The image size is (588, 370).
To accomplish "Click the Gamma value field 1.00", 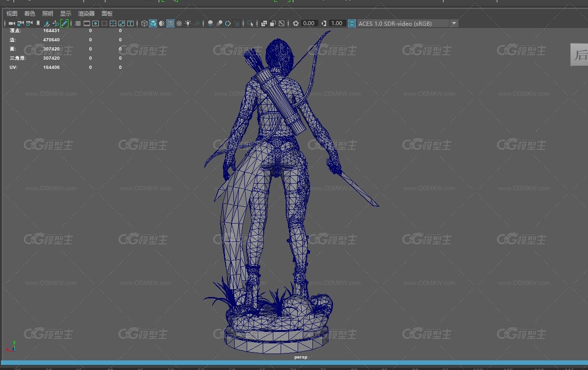I will coord(337,23).
